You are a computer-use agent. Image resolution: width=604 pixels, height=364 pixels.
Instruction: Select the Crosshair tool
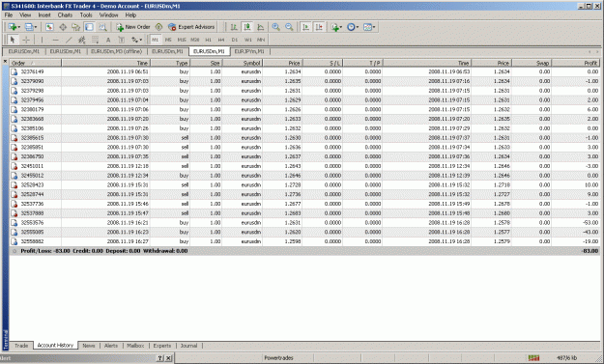[26, 40]
